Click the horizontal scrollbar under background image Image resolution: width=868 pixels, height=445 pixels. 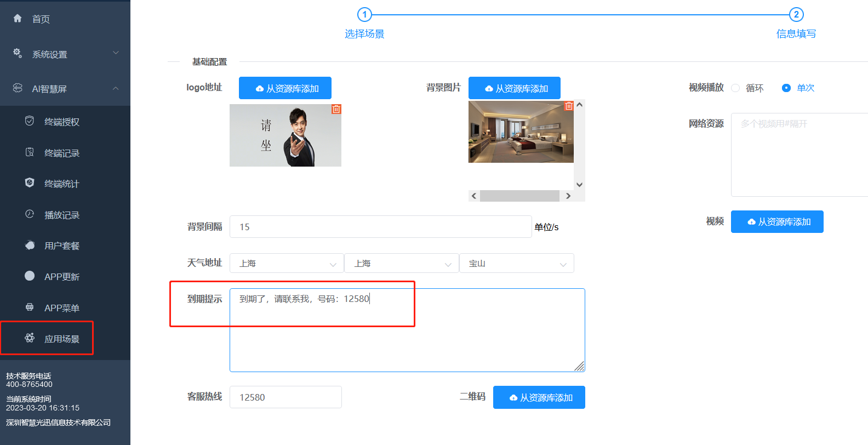(519, 196)
